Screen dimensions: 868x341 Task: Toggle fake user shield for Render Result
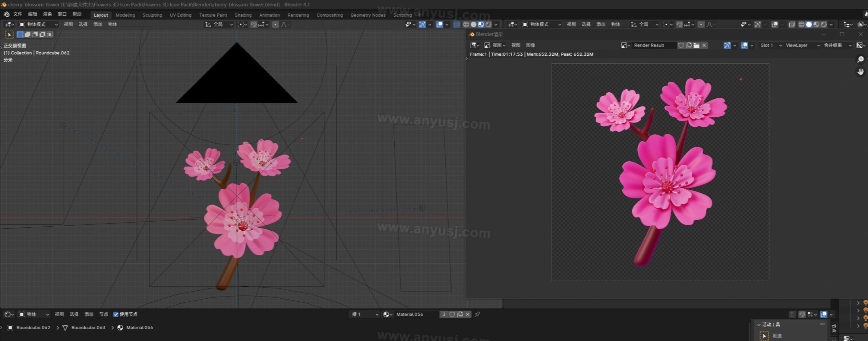(681, 45)
